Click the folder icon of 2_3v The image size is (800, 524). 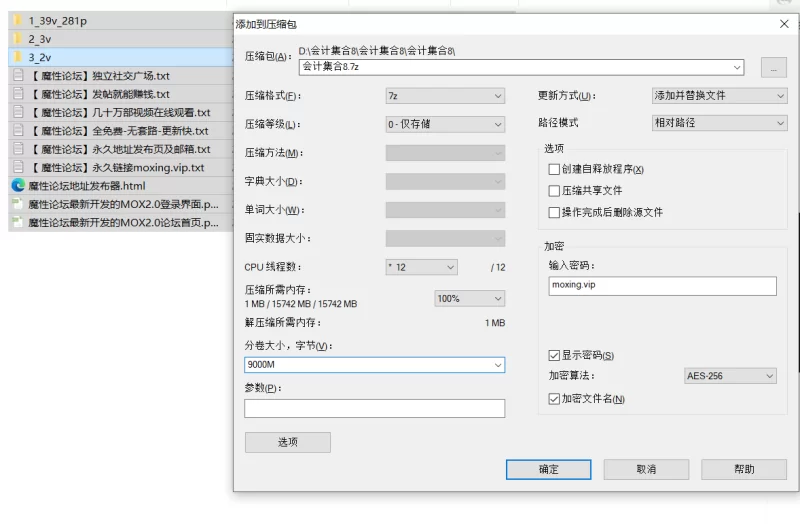click(x=18, y=39)
